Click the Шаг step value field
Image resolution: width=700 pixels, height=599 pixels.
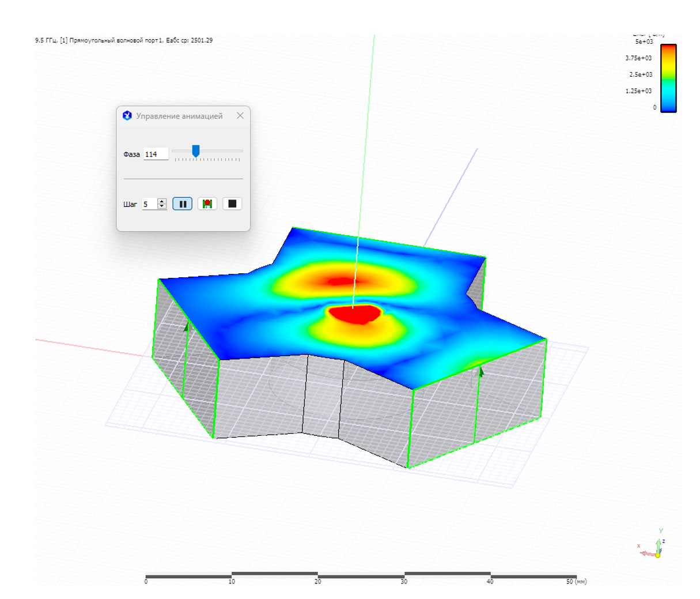pos(149,204)
